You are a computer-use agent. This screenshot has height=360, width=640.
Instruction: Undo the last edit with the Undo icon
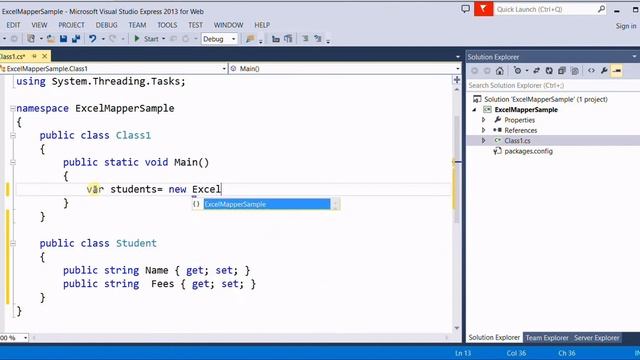[x=93, y=39]
